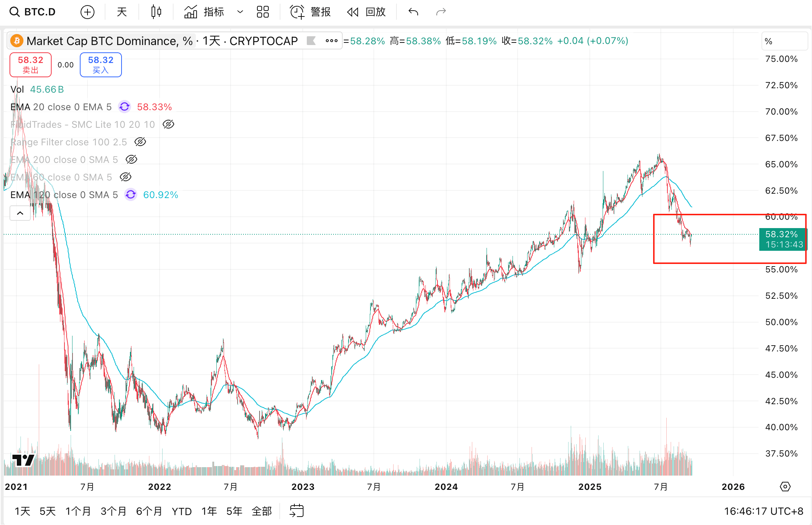This screenshot has width=812, height=525.
Task: Click the add symbol plus icon
Action: [x=87, y=12]
